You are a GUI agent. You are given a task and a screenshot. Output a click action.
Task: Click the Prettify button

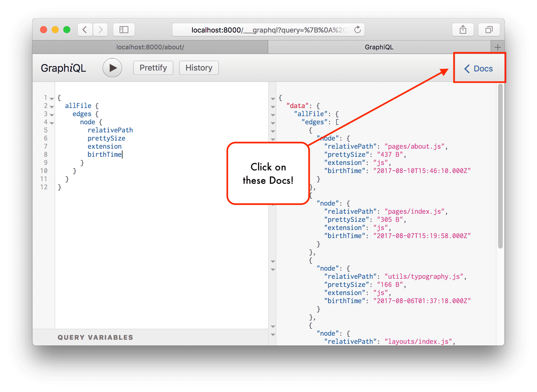tap(153, 68)
